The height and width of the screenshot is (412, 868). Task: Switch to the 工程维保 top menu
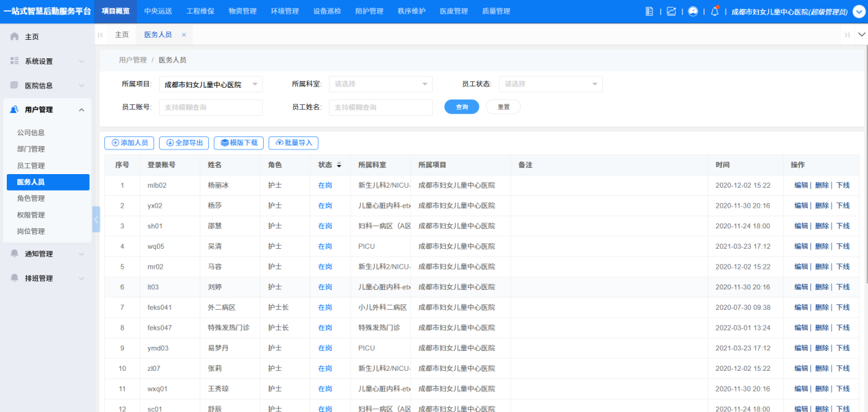click(200, 12)
